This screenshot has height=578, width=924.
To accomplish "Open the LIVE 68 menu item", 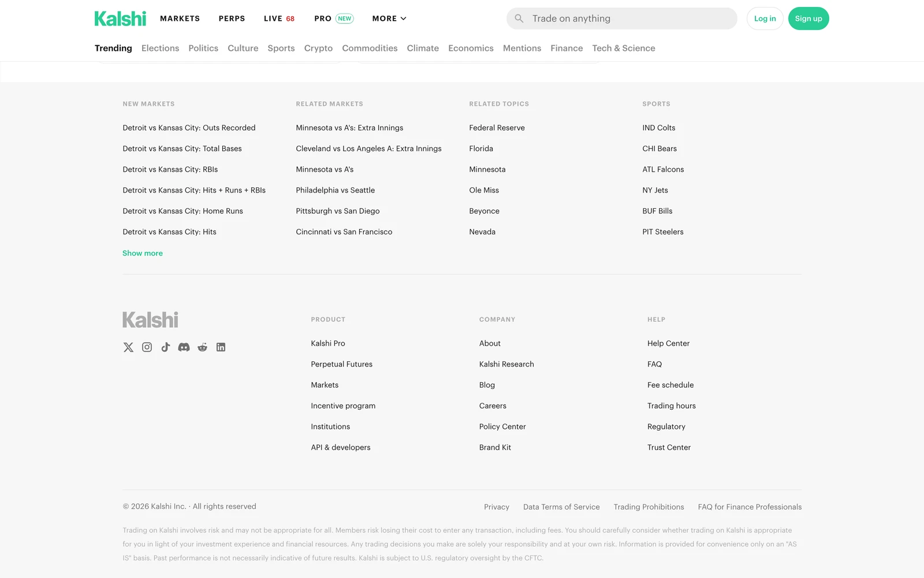I will point(279,18).
